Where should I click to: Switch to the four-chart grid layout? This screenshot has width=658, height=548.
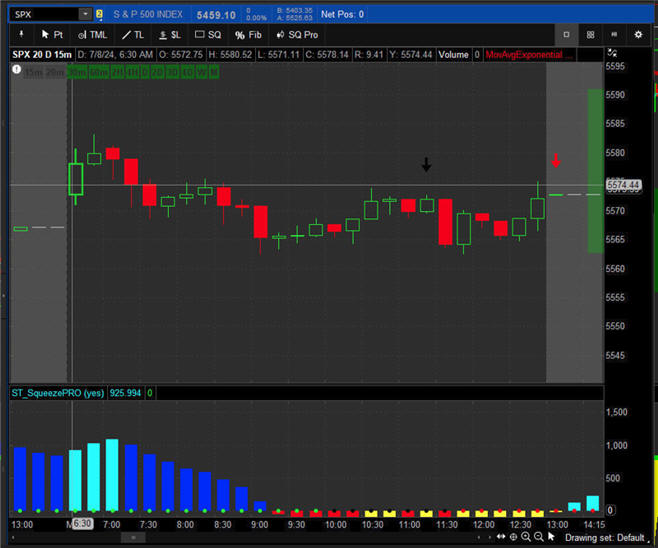pos(590,34)
